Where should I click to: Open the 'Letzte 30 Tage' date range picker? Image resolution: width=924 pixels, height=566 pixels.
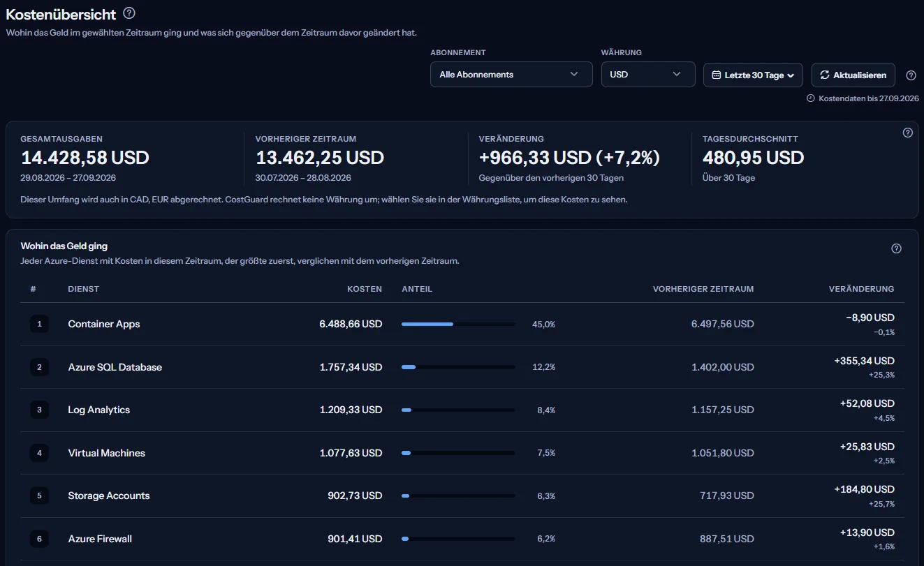pos(753,75)
